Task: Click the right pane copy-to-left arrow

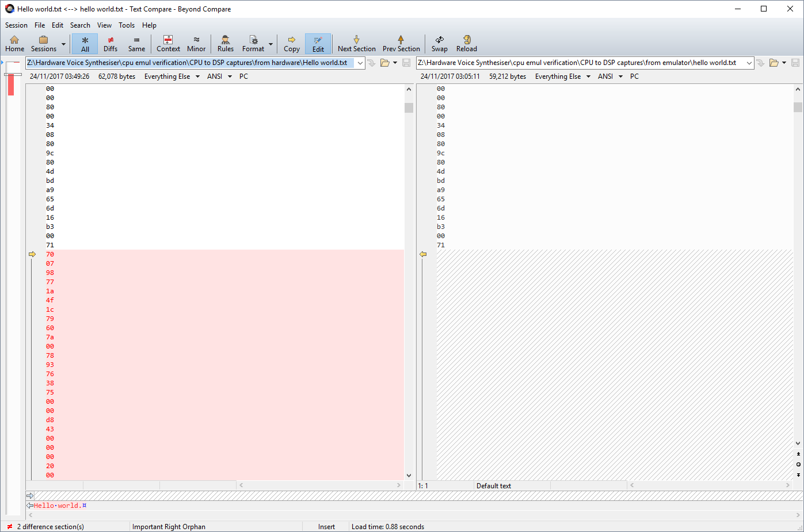Action: point(423,254)
